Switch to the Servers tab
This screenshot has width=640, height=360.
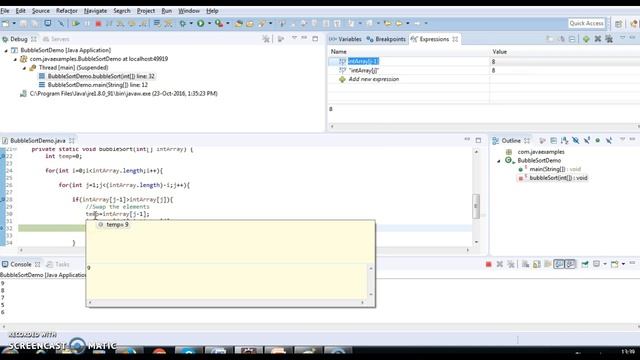pyautogui.click(x=56, y=39)
